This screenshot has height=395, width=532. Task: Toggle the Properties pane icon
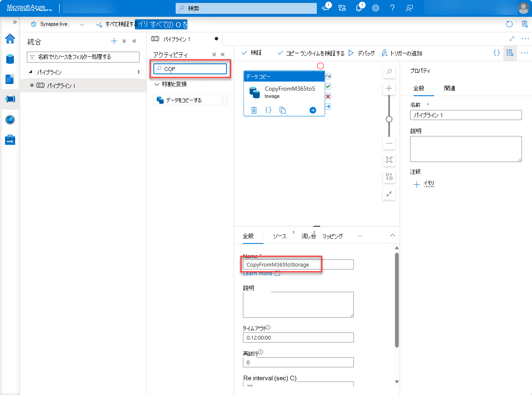[510, 52]
